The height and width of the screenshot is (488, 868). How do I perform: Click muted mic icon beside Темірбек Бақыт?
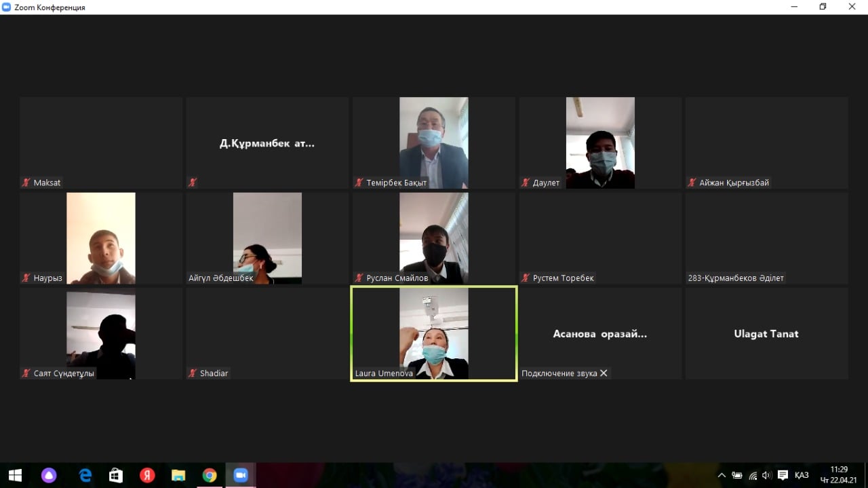coord(359,183)
